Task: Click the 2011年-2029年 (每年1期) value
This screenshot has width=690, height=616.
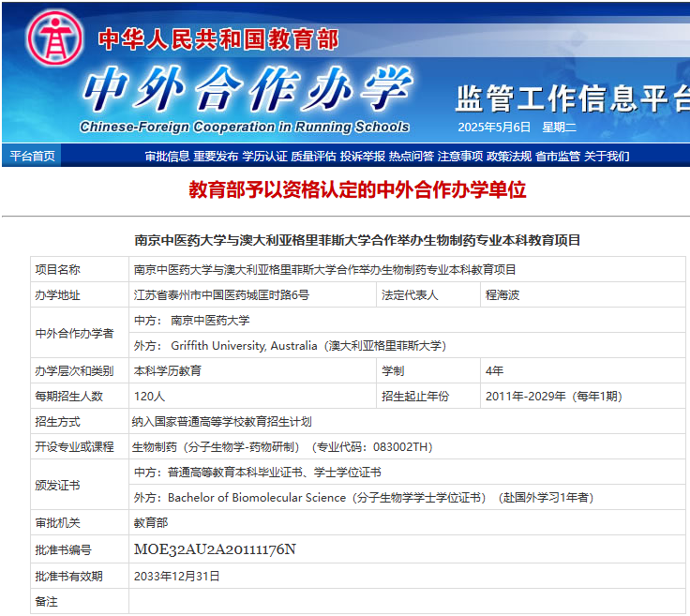Action: (553, 397)
